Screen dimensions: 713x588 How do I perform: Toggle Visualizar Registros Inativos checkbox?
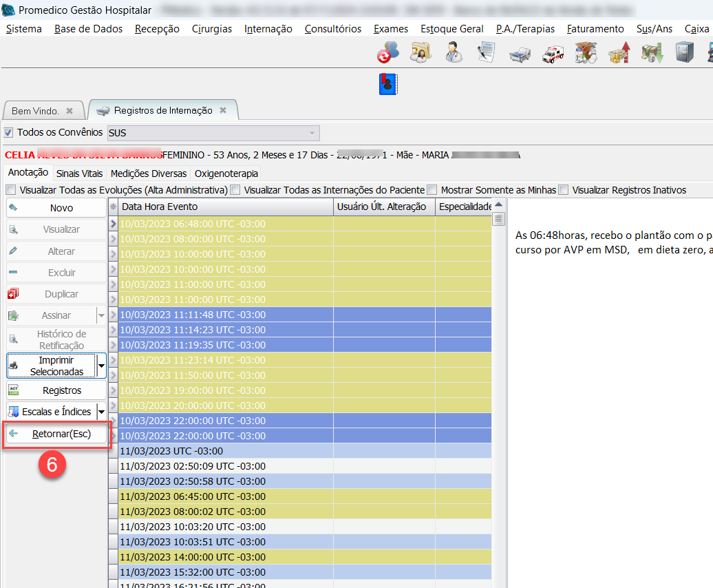[564, 190]
